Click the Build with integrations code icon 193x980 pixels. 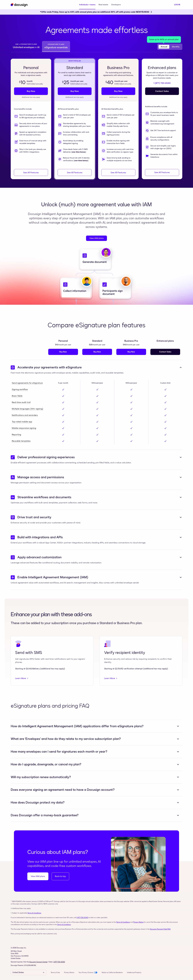(13, 537)
